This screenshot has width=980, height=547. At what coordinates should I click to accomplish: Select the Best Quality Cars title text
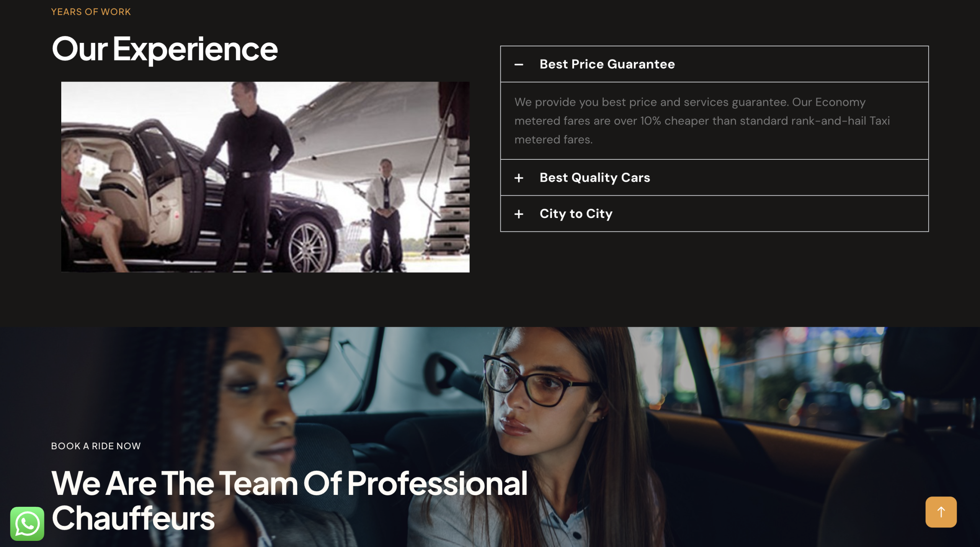[x=595, y=177]
